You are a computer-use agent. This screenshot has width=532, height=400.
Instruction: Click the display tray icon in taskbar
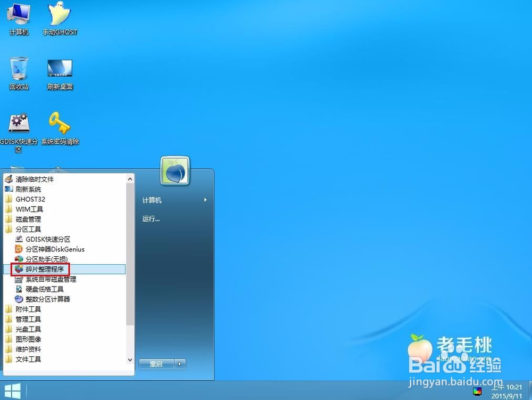click(x=477, y=391)
